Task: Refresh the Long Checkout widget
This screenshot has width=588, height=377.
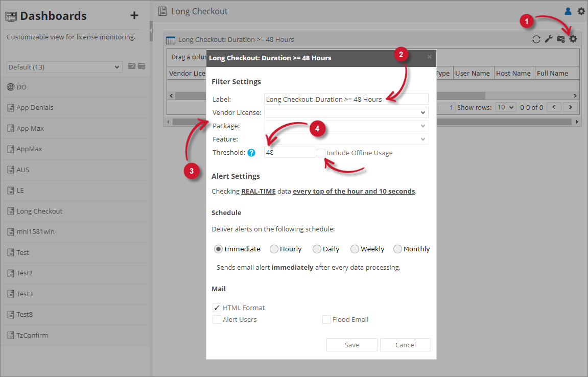Action: point(536,39)
